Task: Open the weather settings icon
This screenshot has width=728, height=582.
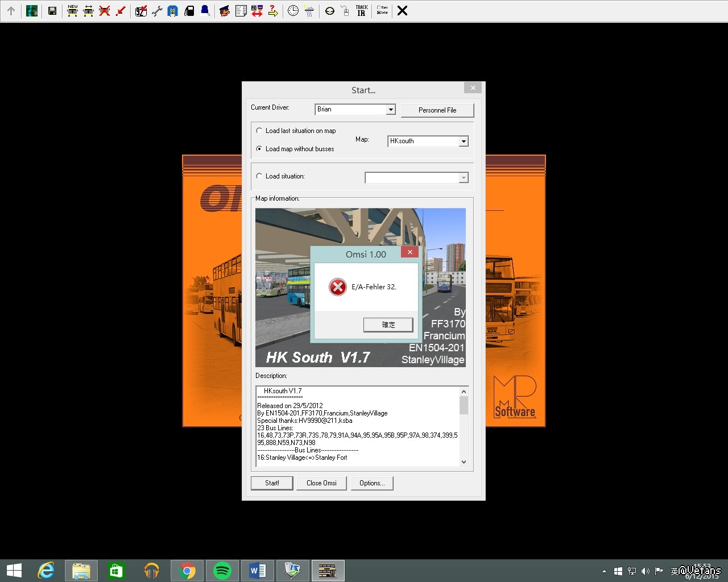Action: 309,11
